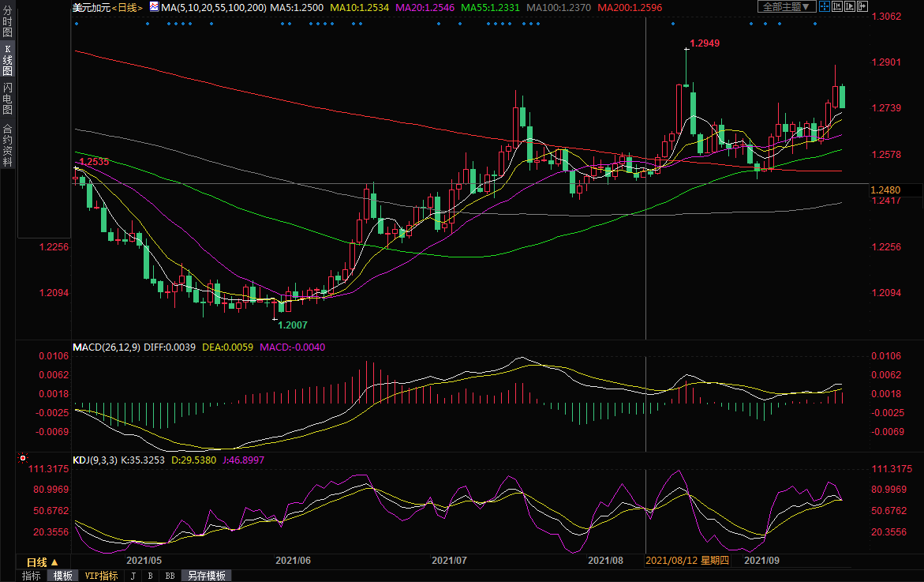This screenshot has height=582, width=924.
Task: Click the vertical range measure icon
Action: [x=837, y=6]
